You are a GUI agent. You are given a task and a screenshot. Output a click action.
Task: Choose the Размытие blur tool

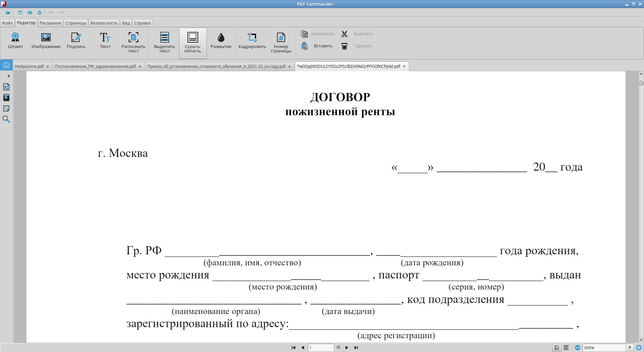pyautogui.click(x=221, y=41)
